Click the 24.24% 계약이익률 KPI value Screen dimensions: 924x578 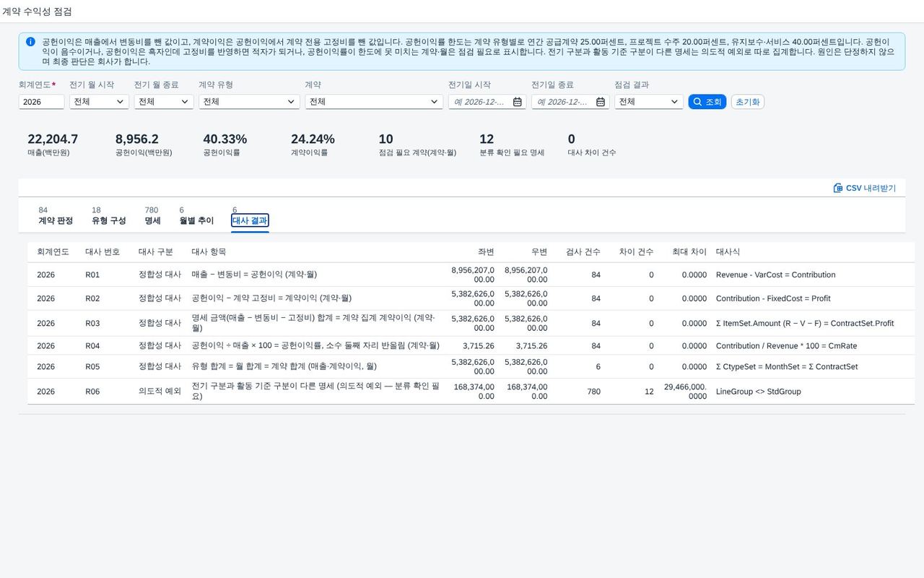click(x=313, y=139)
